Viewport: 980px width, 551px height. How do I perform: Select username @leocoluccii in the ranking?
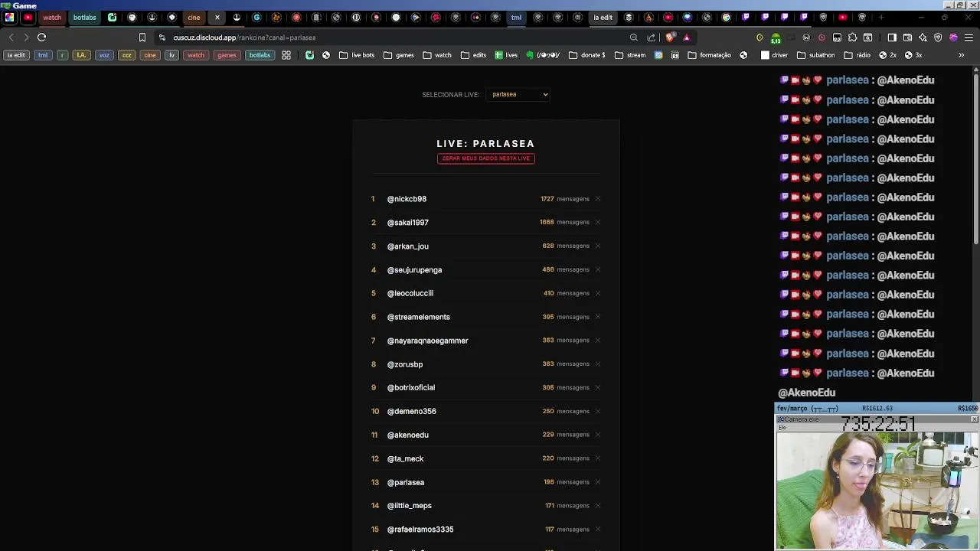(x=410, y=293)
